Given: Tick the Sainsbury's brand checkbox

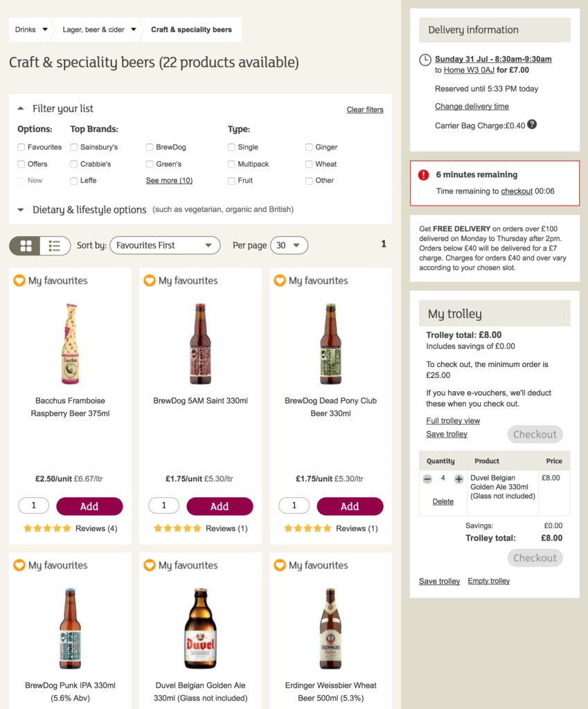Looking at the screenshot, I should click(73, 147).
